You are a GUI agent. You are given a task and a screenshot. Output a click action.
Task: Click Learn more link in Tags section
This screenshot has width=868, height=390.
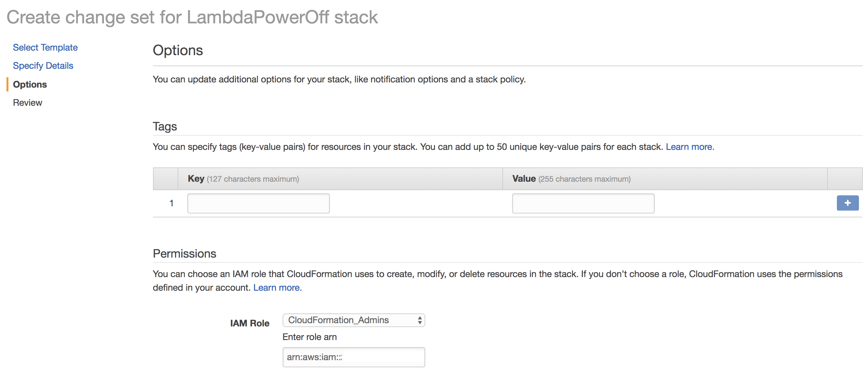coord(689,147)
